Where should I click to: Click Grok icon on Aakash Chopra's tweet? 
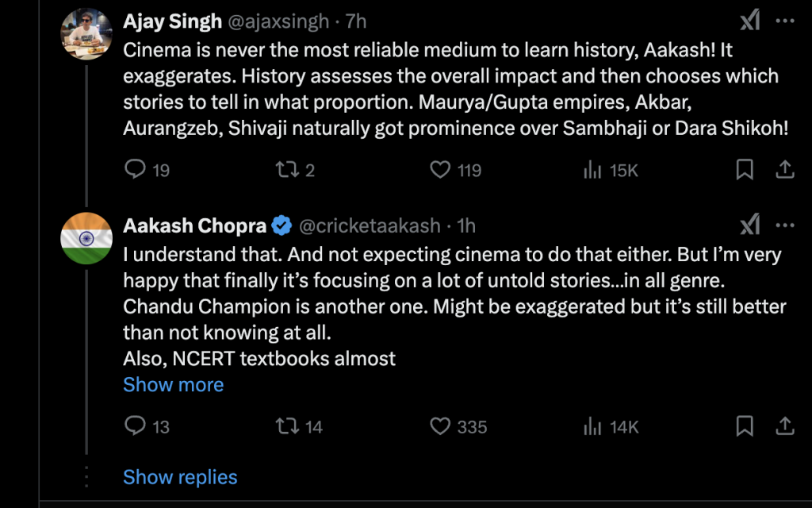pyautogui.click(x=749, y=225)
